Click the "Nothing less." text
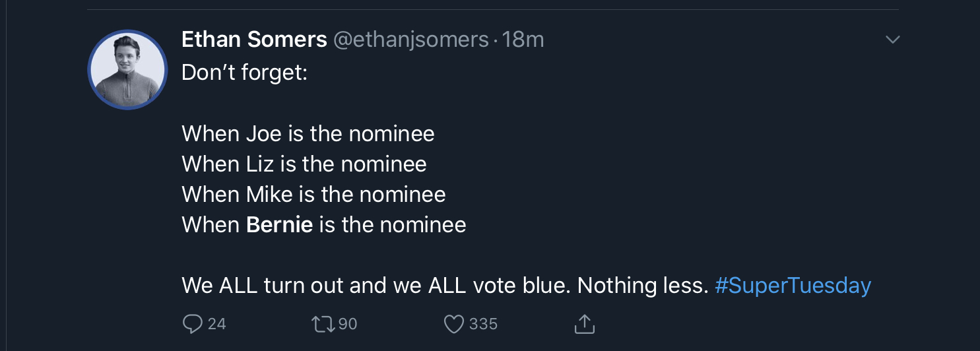The image size is (980, 351). coord(643,286)
